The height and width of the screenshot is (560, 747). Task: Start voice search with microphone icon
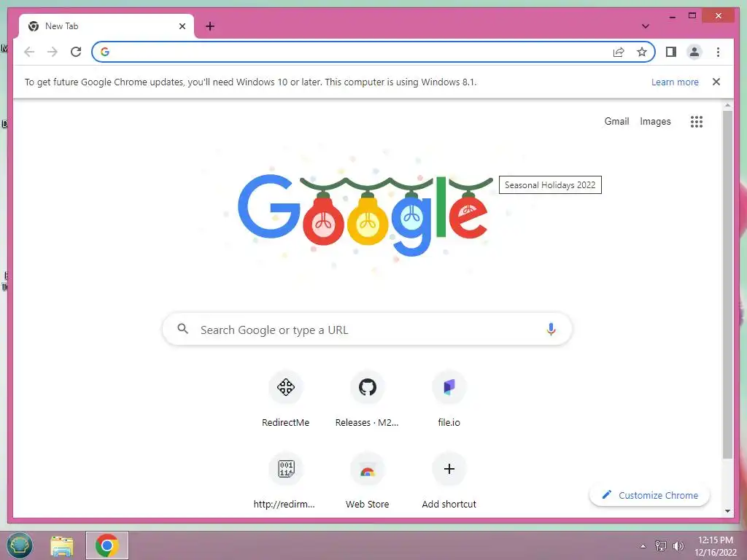[551, 329]
